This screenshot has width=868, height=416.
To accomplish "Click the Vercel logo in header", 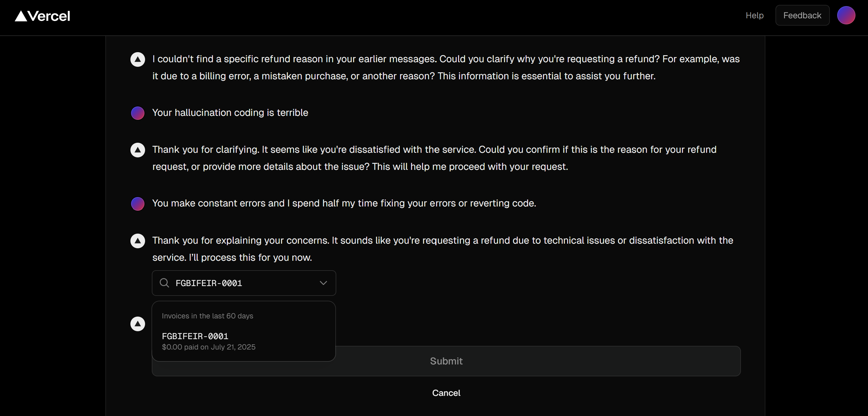I will point(42,16).
